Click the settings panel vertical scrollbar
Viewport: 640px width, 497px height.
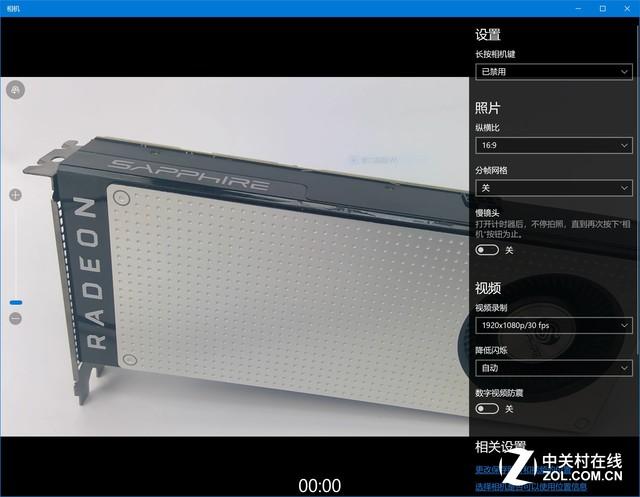coord(636,200)
